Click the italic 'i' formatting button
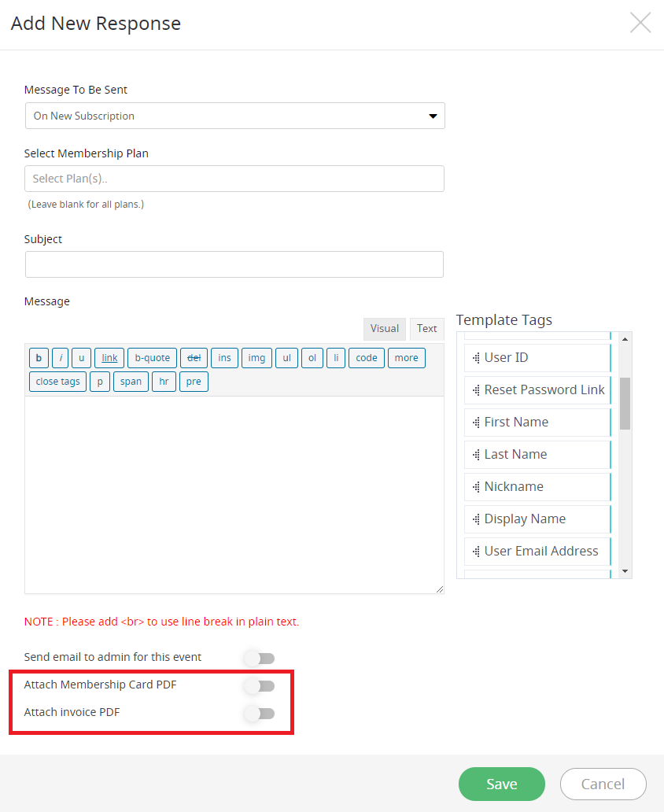The width and height of the screenshot is (664, 812). pyautogui.click(x=61, y=358)
